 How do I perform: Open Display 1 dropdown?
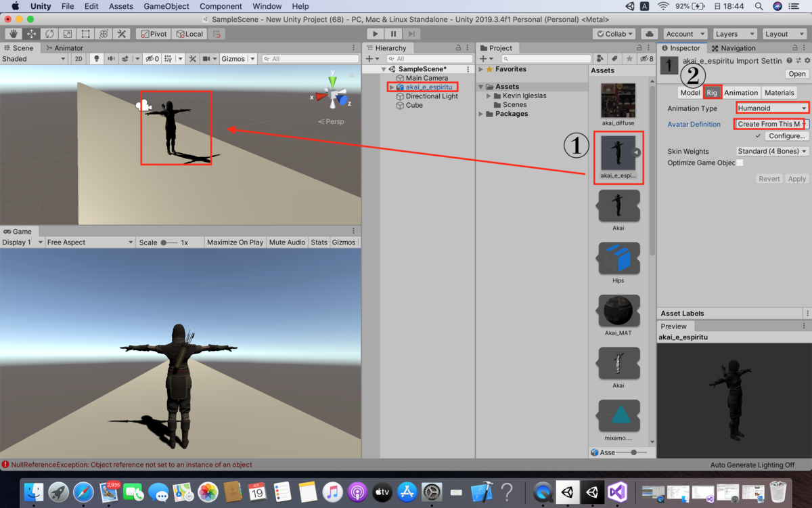coord(22,242)
